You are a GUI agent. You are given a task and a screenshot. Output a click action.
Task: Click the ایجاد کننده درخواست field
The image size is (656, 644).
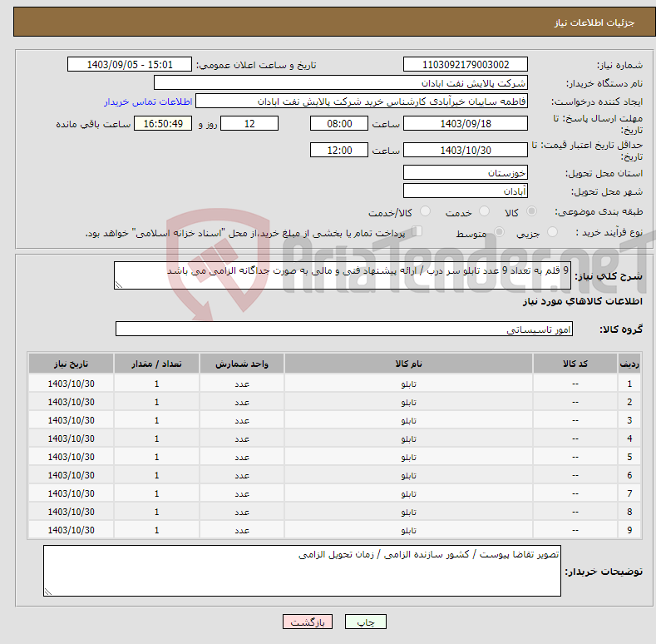point(362,102)
